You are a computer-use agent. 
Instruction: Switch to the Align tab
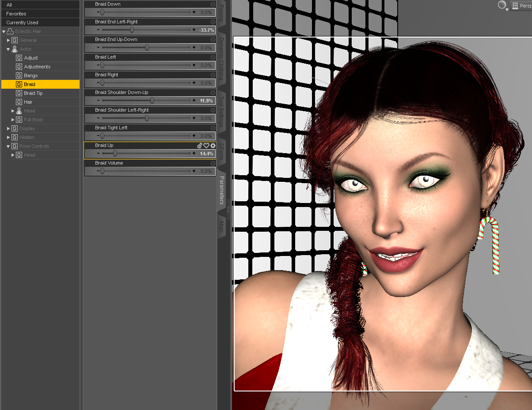pyautogui.click(x=222, y=227)
